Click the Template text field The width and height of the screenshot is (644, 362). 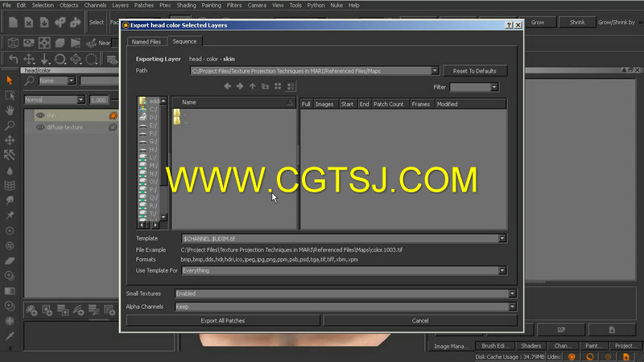340,238
